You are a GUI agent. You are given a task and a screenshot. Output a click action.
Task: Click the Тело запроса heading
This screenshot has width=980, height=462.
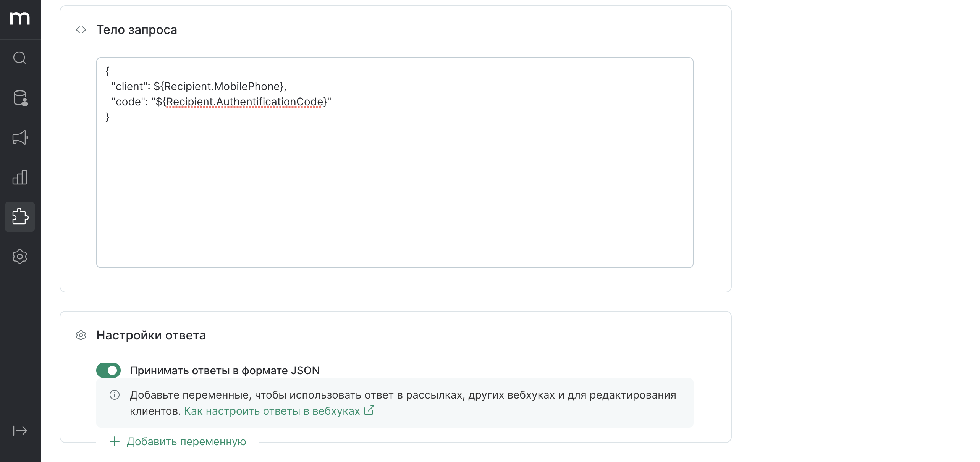pos(137,30)
